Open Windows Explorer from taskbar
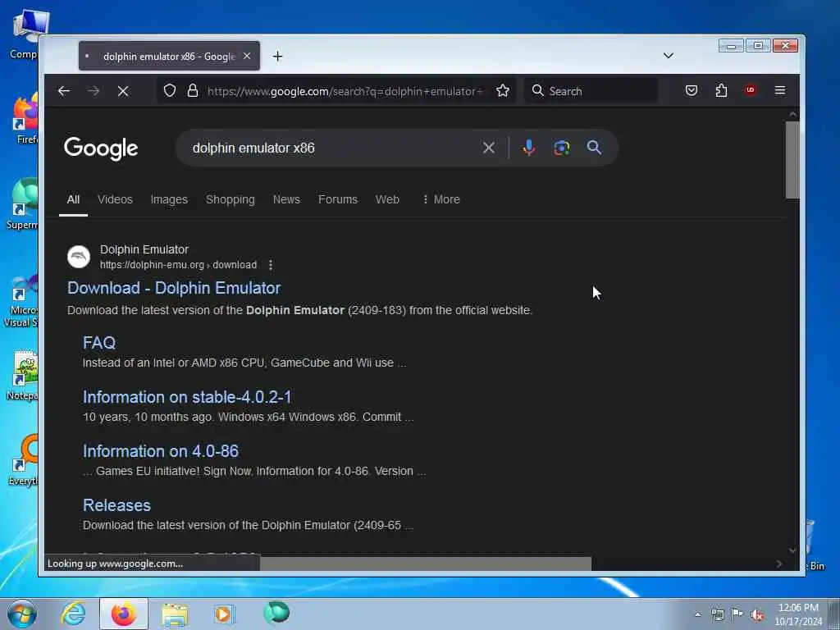The height and width of the screenshot is (630, 840). [175, 614]
